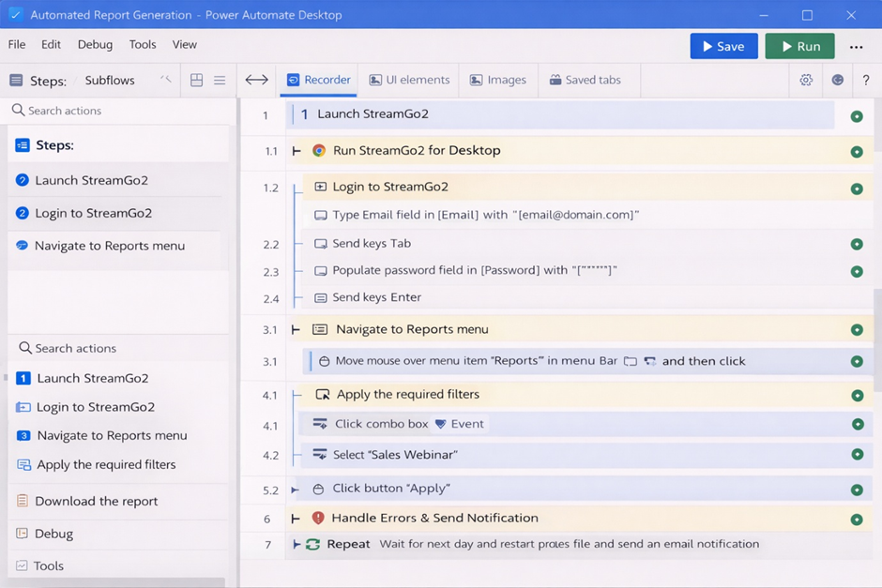Click the globe icon in the toolbar
Image resolution: width=882 pixels, height=588 pixels.
click(837, 81)
